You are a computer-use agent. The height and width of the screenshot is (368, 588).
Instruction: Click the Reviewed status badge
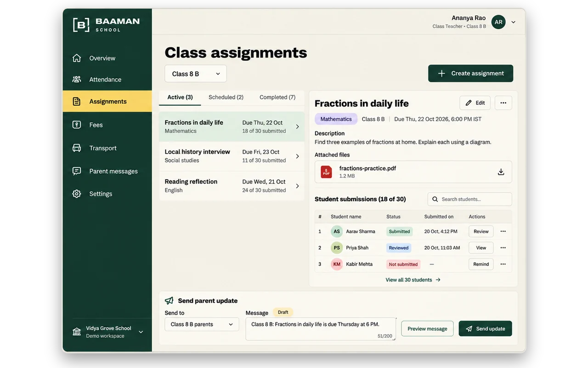(x=399, y=248)
